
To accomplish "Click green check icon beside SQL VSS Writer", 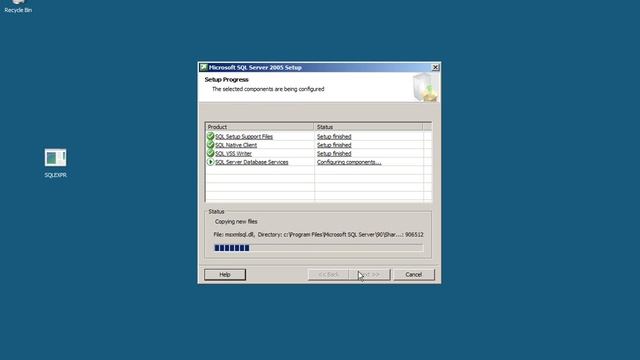I will (x=210, y=153).
